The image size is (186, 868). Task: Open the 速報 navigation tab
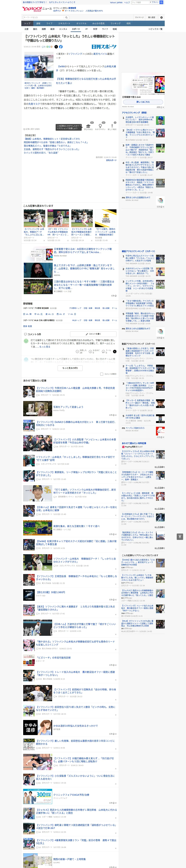coord(38,24)
